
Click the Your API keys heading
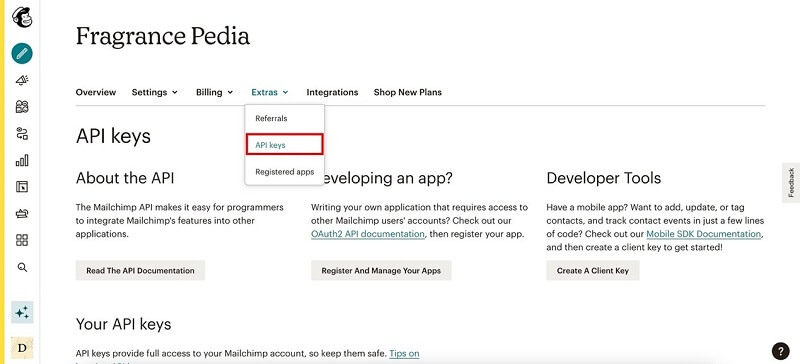pos(123,324)
